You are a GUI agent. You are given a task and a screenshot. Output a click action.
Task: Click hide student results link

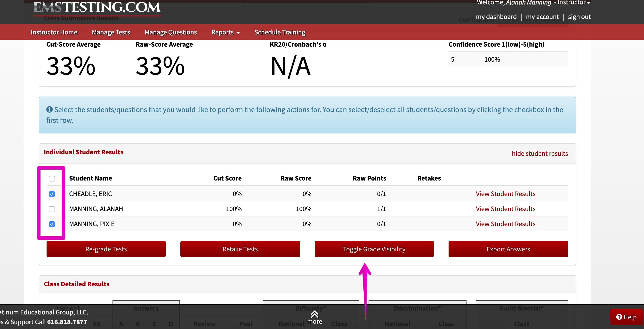click(540, 153)
